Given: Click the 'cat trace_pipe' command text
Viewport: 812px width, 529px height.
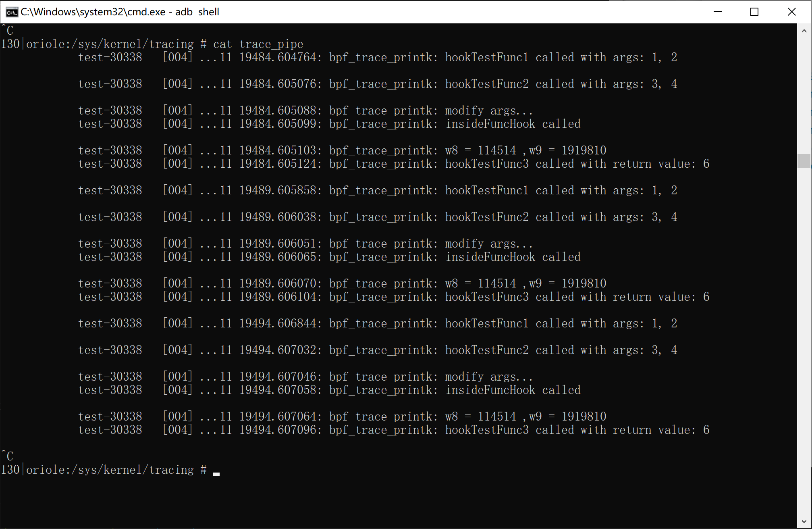Looking at the screenshot, I should coord(258,44).
